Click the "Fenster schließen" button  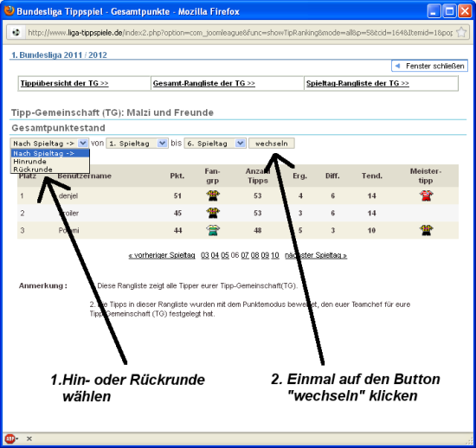point(429,66)
